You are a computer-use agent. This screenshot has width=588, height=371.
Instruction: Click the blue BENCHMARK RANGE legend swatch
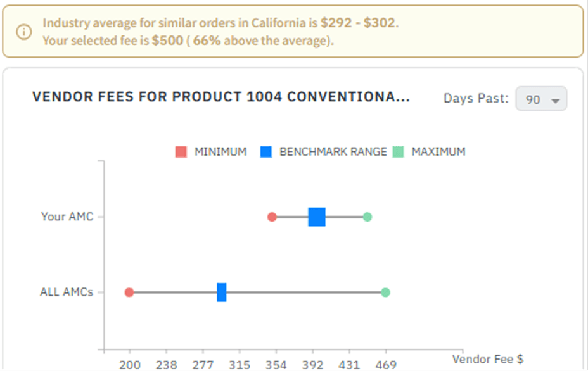pyautogui.click(x=266, y=152)
